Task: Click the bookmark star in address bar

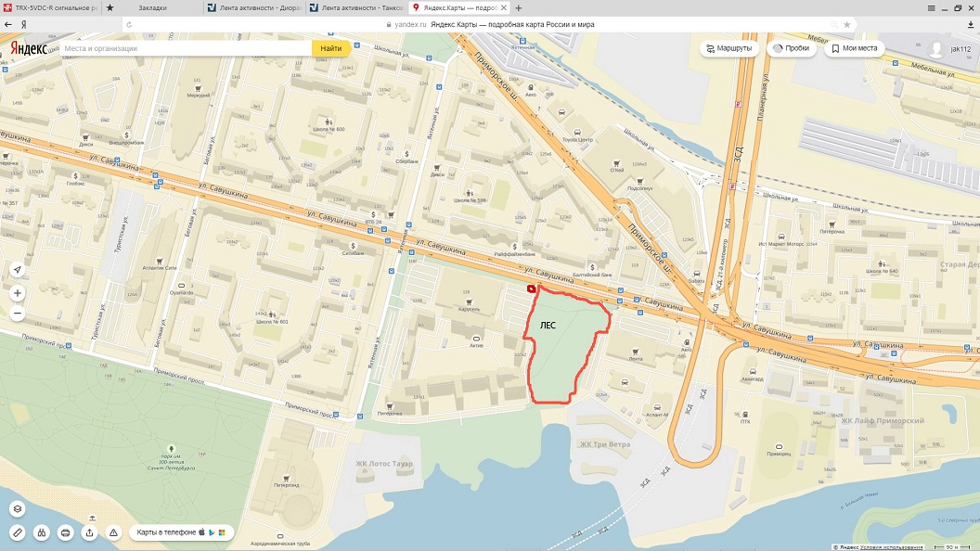Action: click(847, 24)
